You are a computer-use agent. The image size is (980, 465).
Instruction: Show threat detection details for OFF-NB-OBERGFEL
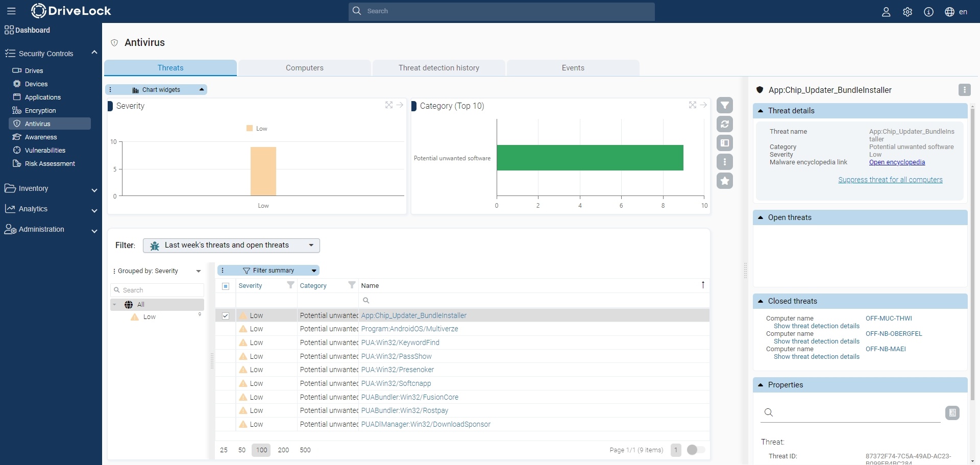point(816,341)
